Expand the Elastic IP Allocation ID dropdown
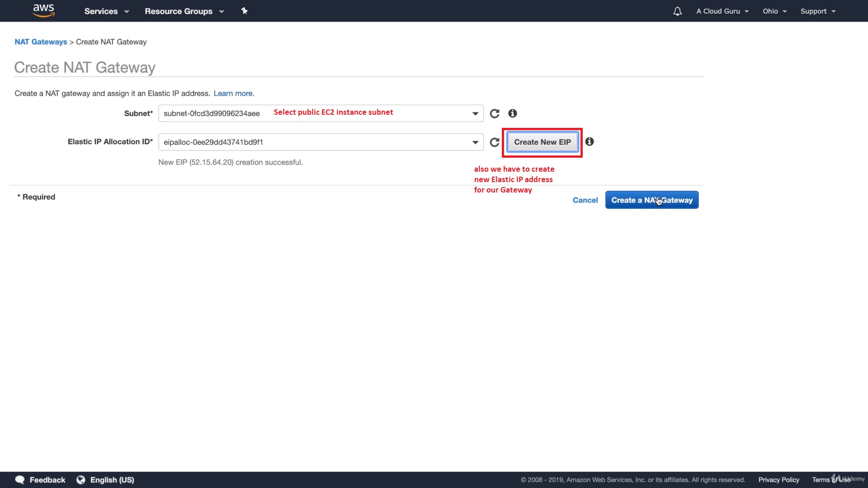The height and width of the screenshot is (488, 868). click(475, 142)
